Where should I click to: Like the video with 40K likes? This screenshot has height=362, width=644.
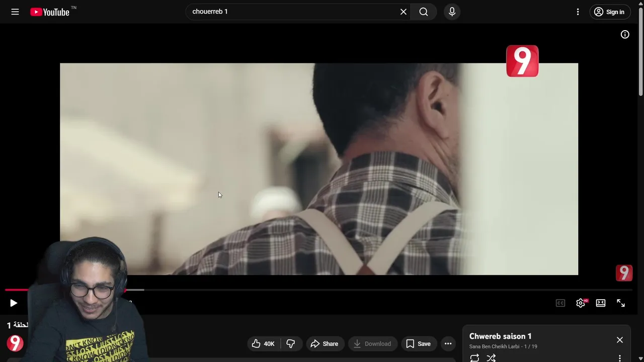click(264, 343)
